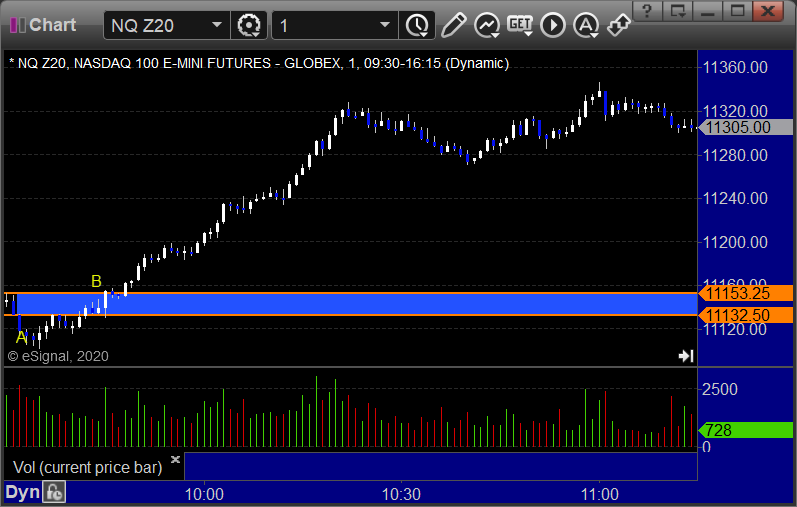Click the 11:00 time axis label

599,494
